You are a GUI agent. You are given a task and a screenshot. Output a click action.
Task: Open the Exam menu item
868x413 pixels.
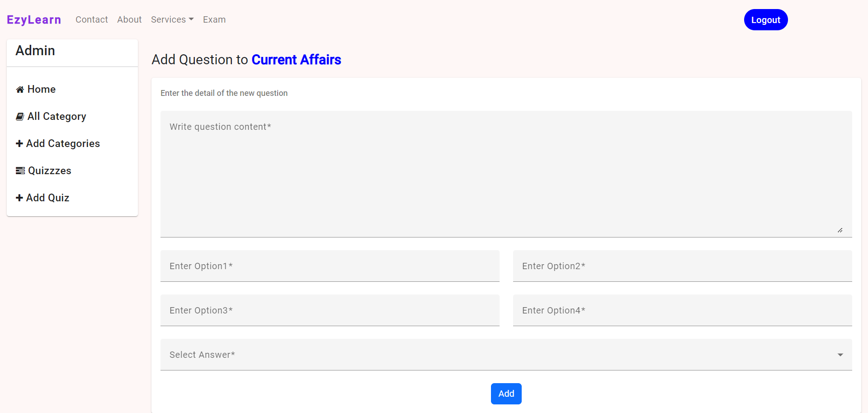click(x=214, y=19)
